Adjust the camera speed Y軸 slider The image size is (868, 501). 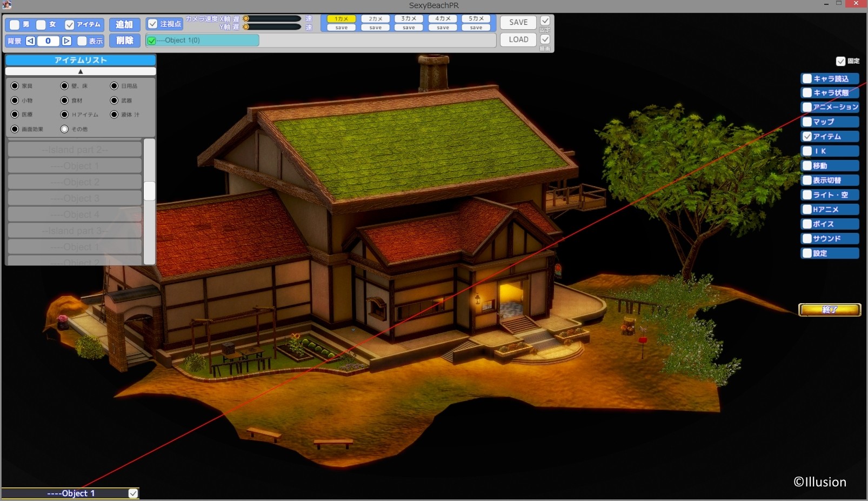pos(272,26)
